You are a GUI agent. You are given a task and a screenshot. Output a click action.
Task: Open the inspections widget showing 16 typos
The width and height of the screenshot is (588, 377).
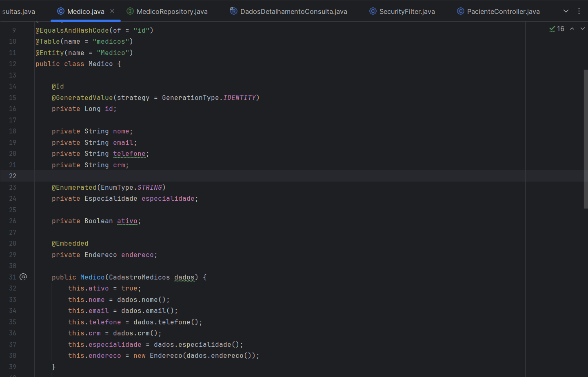point(557,29)
